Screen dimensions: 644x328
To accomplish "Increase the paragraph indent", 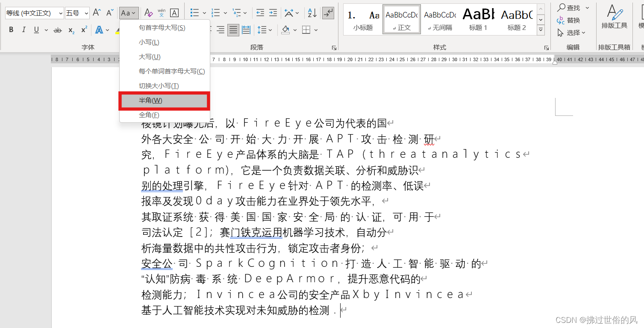I will click(x=273, y=13).
